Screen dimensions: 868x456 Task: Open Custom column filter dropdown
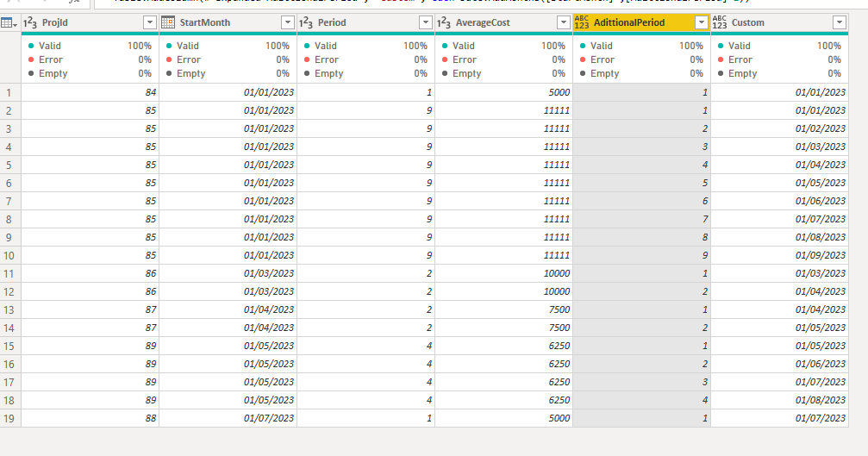click(x=840, y=22)
